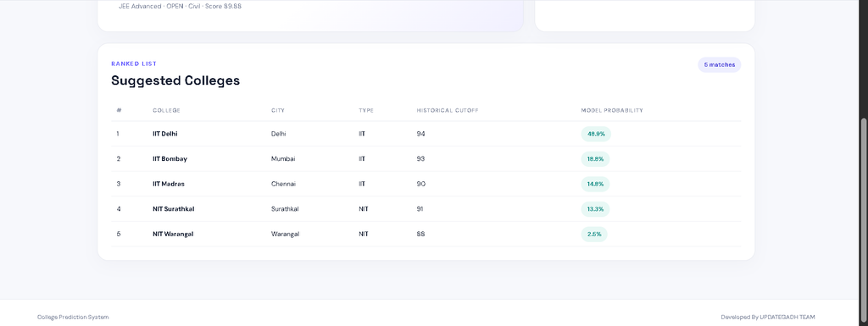Viewport: 868px width, 326px height.
Task: Select the IIT Madras college name
Action: (x=169, y=184)
